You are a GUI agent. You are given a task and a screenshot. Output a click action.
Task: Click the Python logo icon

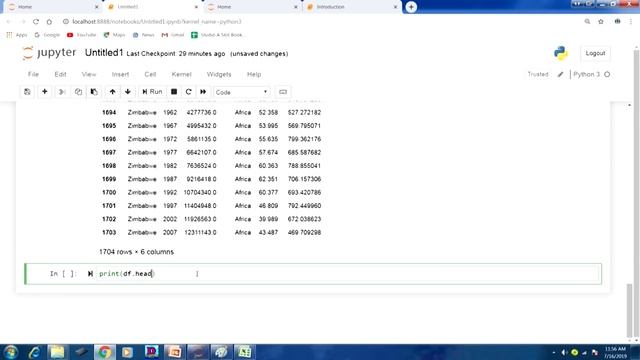[561, 53]
